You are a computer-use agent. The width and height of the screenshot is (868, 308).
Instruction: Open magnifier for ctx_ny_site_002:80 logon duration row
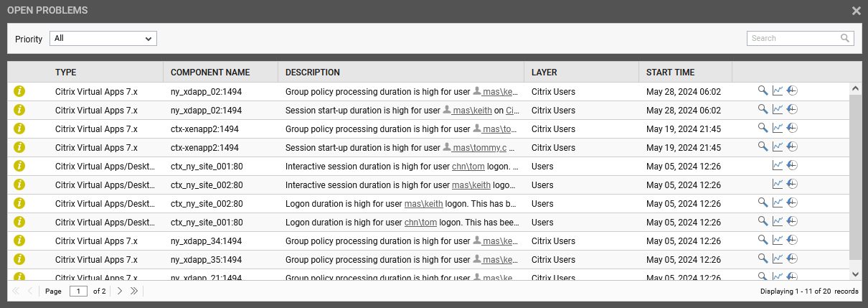point(763,202)
